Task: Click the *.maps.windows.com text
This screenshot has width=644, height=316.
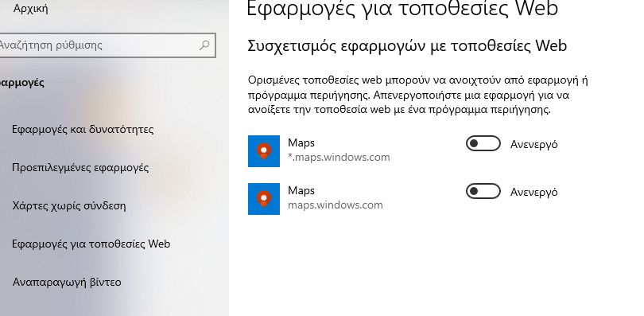Action: (x=339, y=158)
